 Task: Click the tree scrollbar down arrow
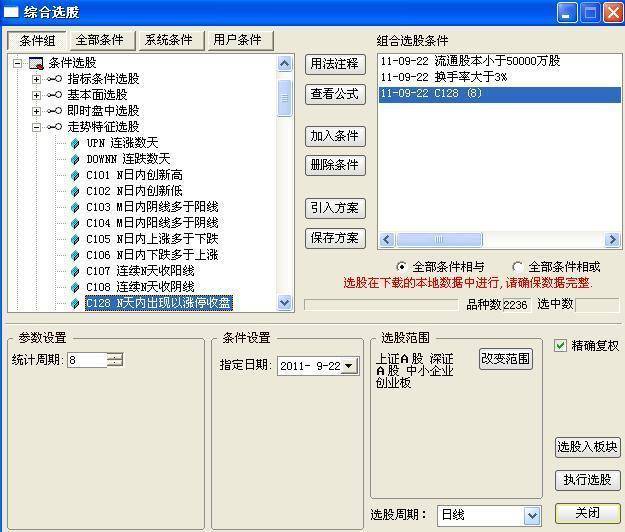click(285, 302)
